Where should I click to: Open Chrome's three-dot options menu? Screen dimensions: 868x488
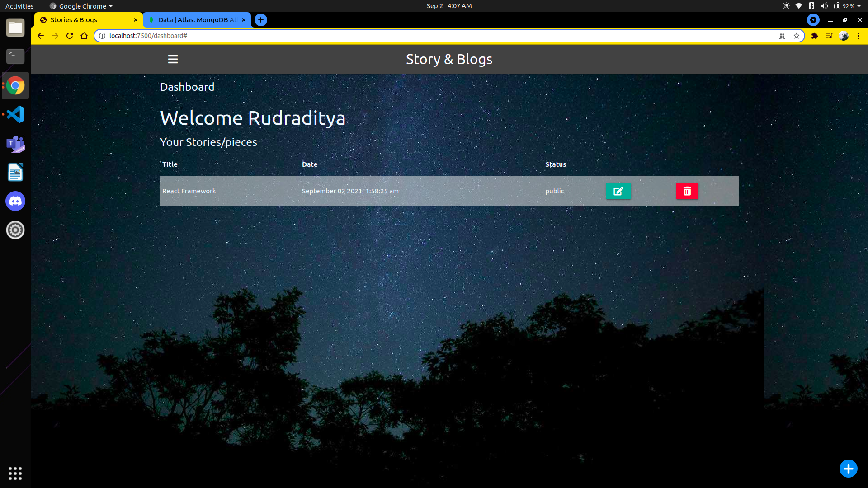click(858, 36)
